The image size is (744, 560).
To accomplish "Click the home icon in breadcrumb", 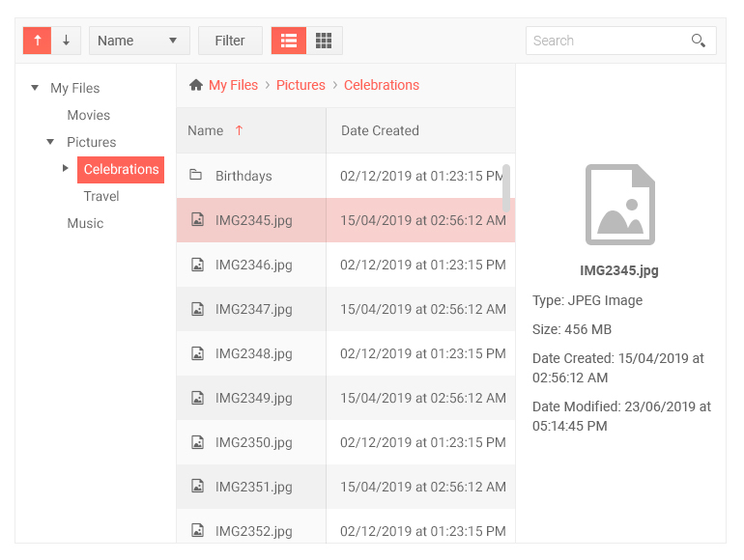I will coord(196,85).
